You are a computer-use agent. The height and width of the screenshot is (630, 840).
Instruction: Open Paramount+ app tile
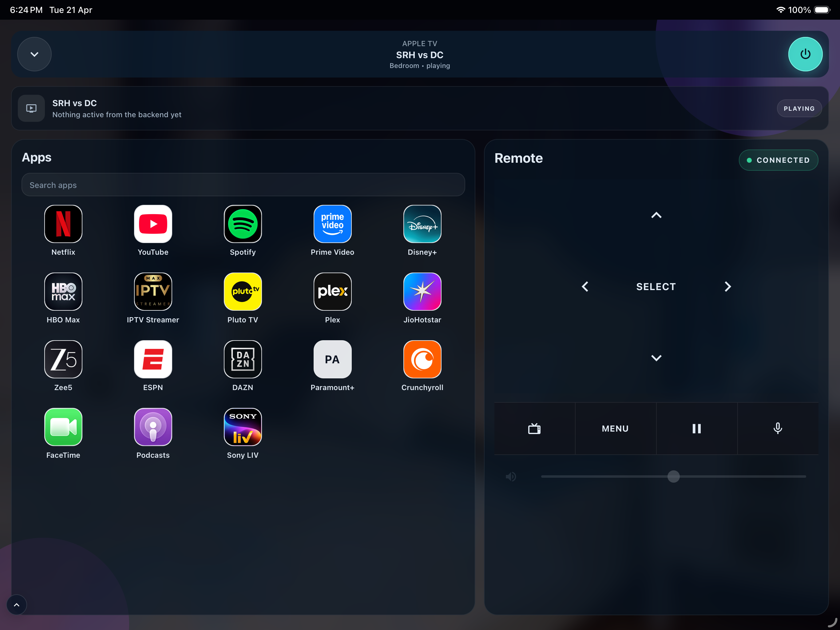pyautogui.click(x=332, y=359)
